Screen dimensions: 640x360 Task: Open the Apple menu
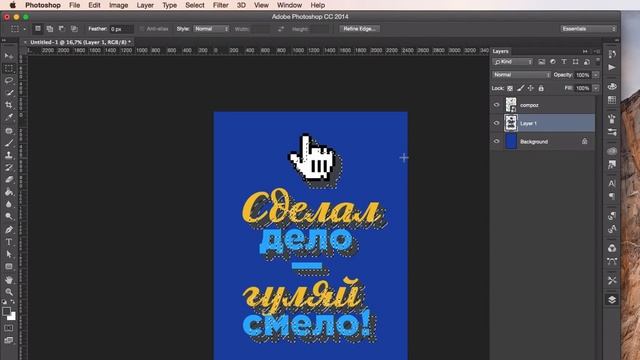[x=13, y=5]
